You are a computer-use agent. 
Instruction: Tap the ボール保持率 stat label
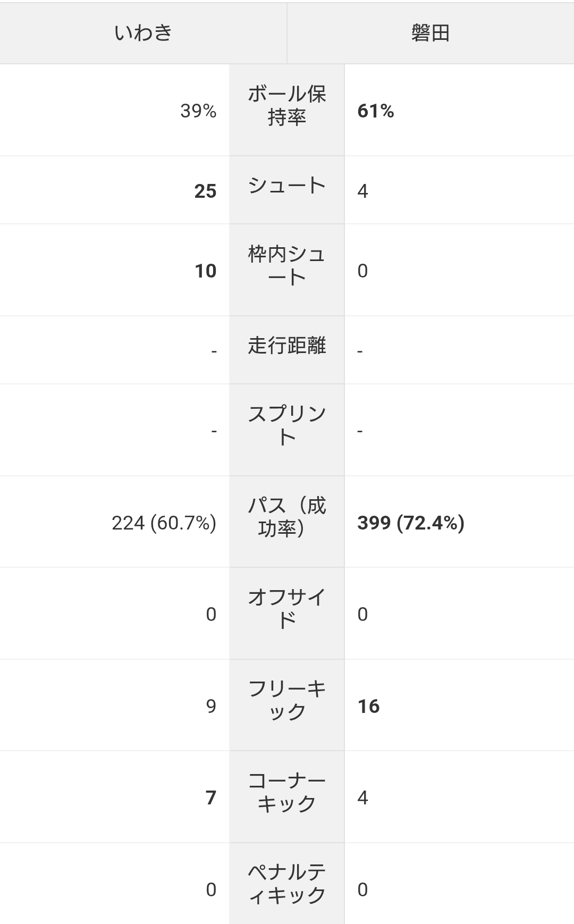click(287, 105)
